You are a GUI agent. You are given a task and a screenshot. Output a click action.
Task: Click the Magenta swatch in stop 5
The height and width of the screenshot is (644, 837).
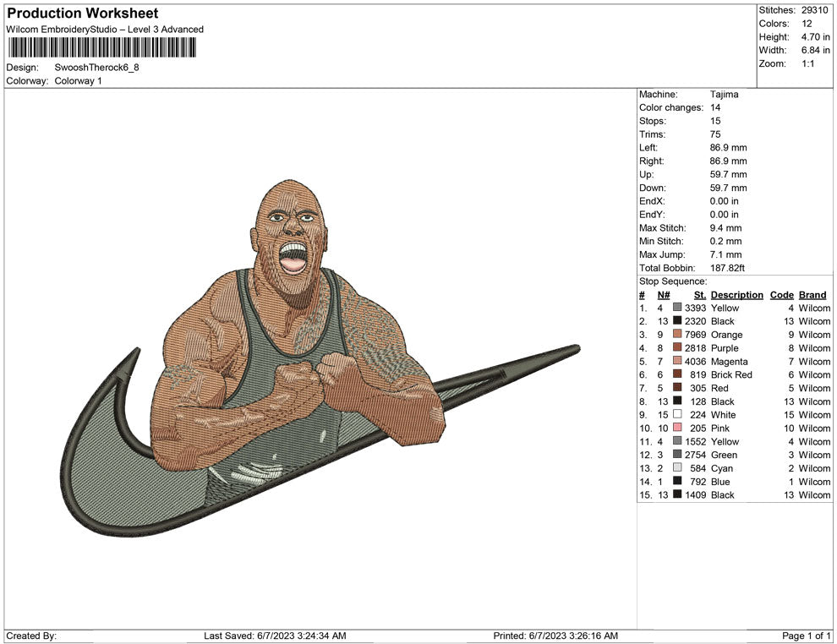(677, 361)
